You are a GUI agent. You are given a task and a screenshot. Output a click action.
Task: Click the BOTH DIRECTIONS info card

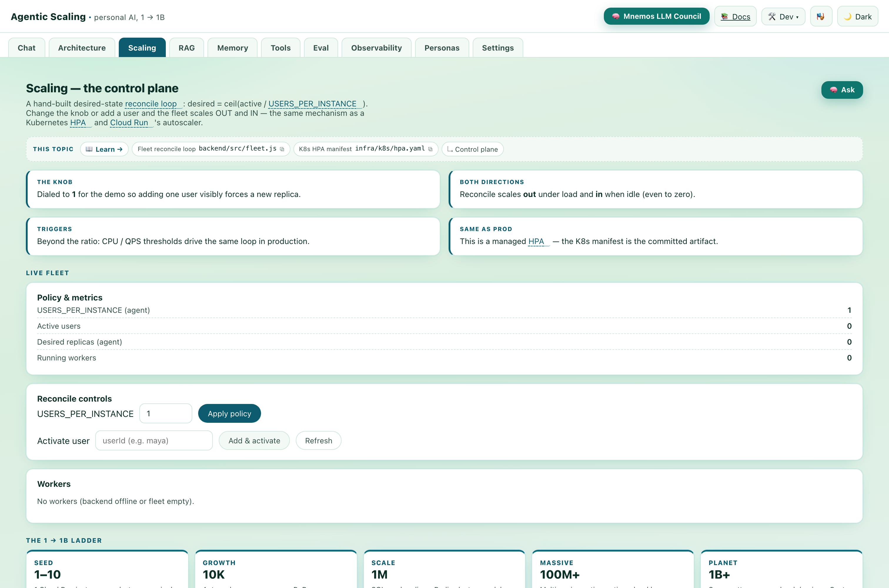655,189
